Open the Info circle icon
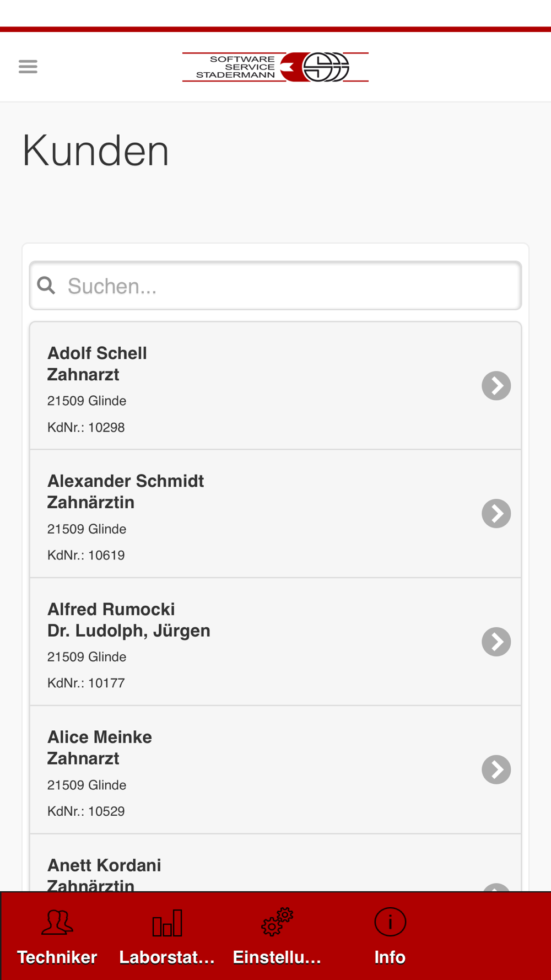 click(x=390, y=922)
